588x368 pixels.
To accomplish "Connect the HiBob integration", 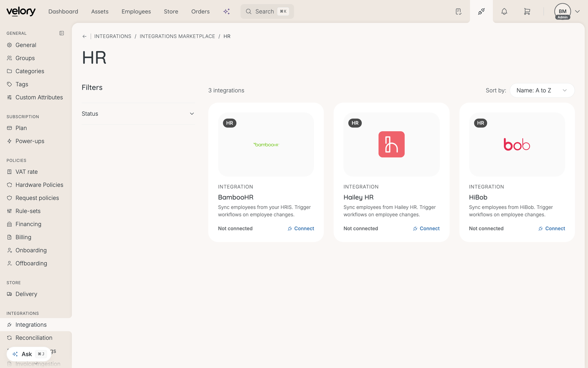I will pyautogui.click(x=552, y=229).
